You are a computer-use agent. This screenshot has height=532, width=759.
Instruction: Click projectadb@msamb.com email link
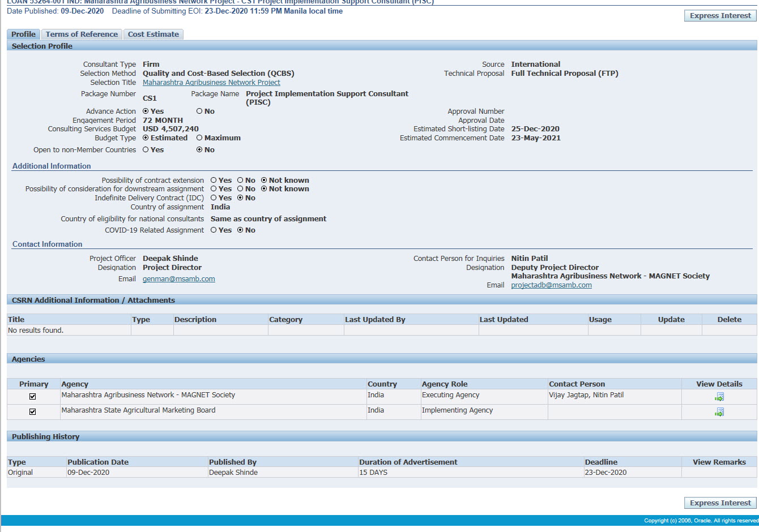tap(551, 285)
